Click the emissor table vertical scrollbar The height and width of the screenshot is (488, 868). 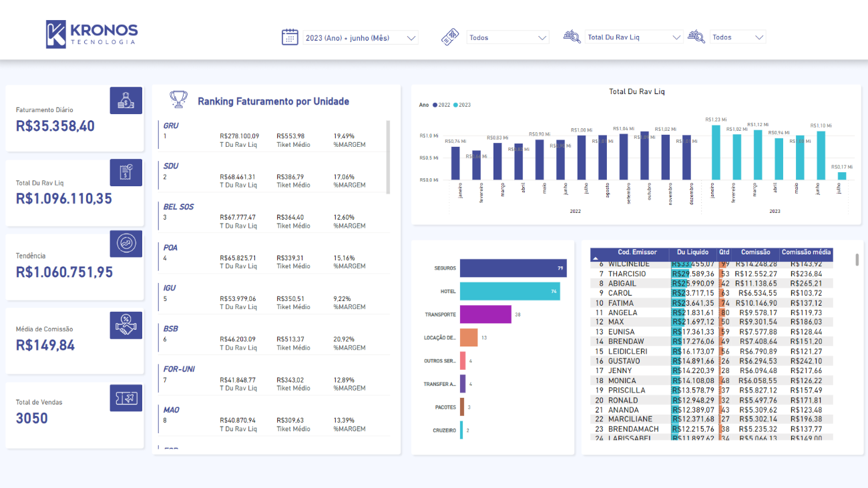tap(857, 260)
